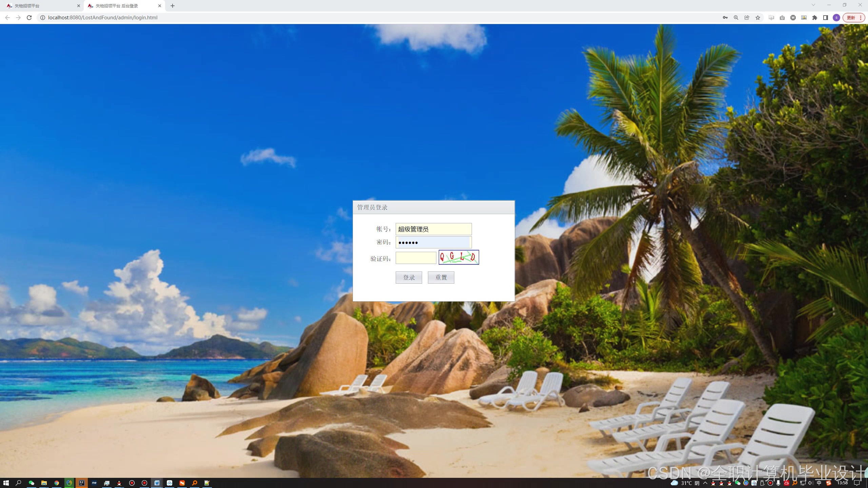Bookmark this page with the star icon
Screen dimensions: 868x488
click(x=758, y=18)
